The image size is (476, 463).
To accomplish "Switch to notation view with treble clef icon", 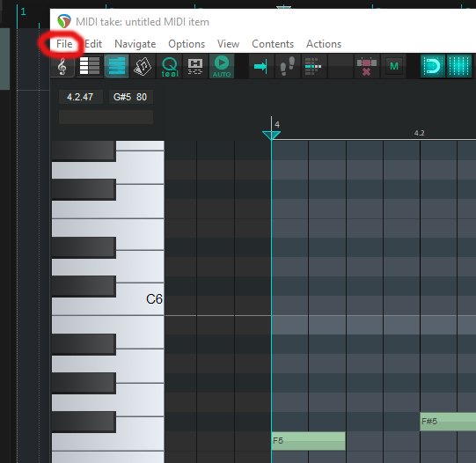I will tap(63, 66).
